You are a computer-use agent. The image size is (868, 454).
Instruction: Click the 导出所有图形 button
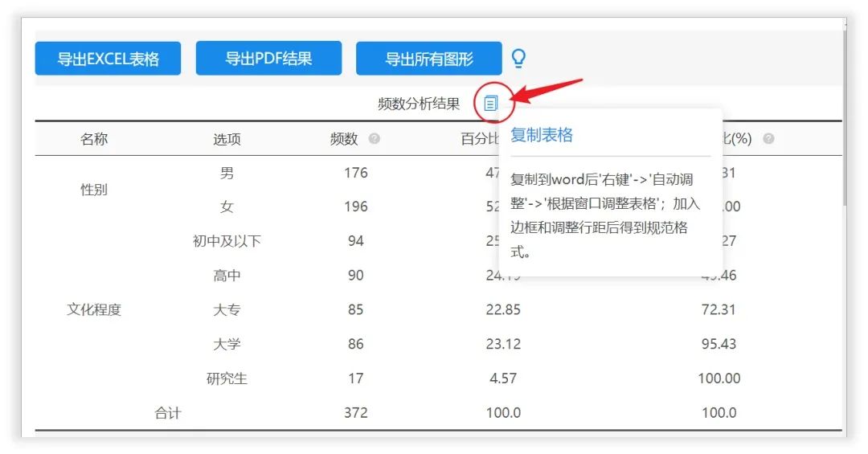(x=429, y=58)
